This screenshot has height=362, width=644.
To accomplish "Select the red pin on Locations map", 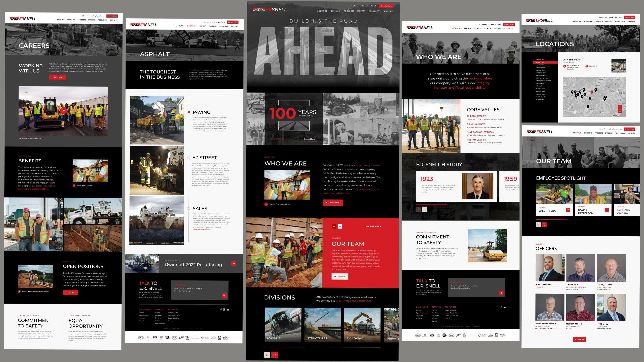I will pos(592,92).
